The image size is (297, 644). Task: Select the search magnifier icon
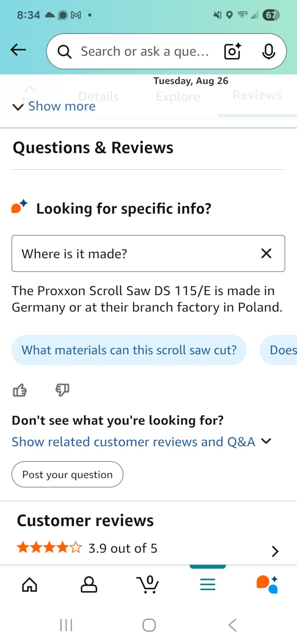click(x=65, y=51)
